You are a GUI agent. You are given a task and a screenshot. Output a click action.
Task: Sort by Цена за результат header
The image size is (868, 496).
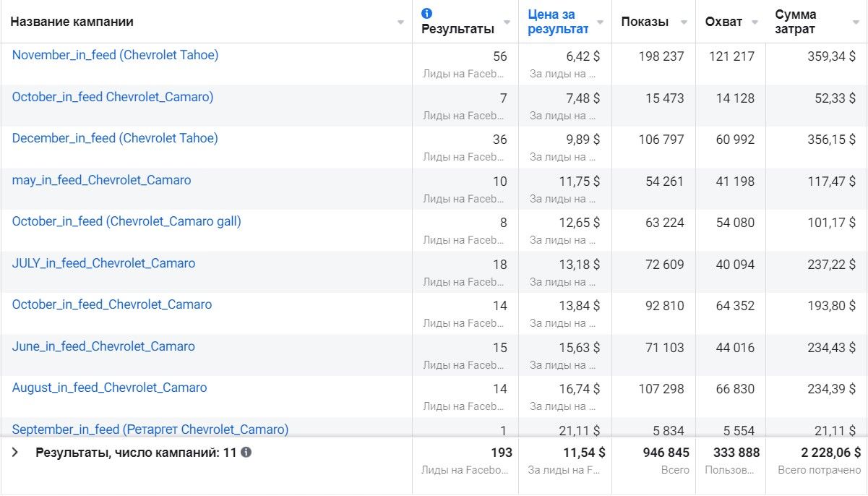(557, 22)
